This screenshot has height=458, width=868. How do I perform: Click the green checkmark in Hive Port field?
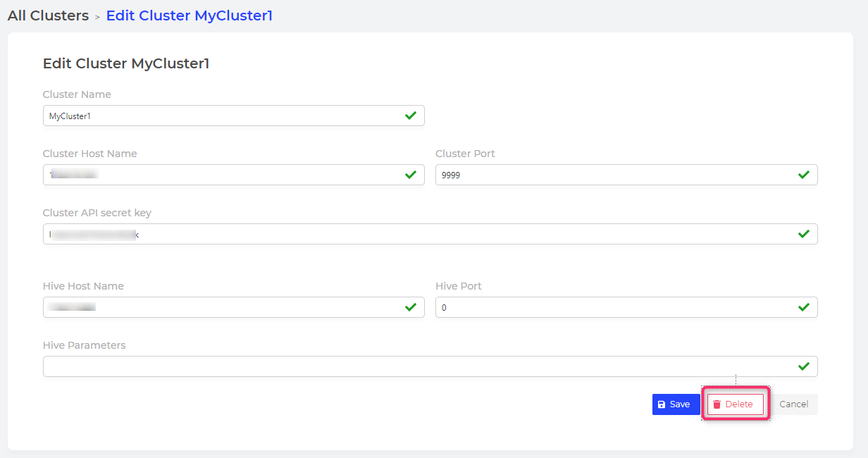click(804, 307)
